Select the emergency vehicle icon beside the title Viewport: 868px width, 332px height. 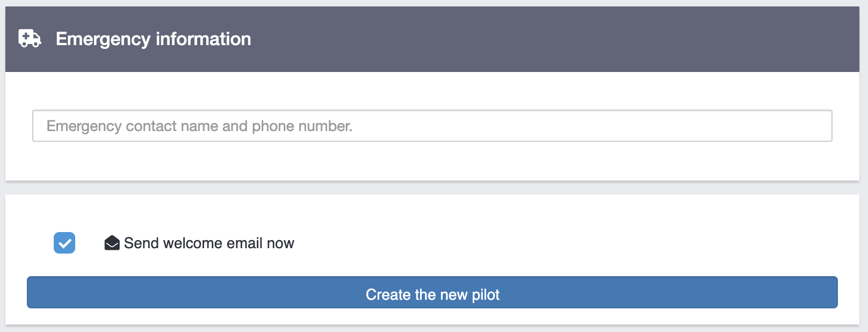click(30, 39)
